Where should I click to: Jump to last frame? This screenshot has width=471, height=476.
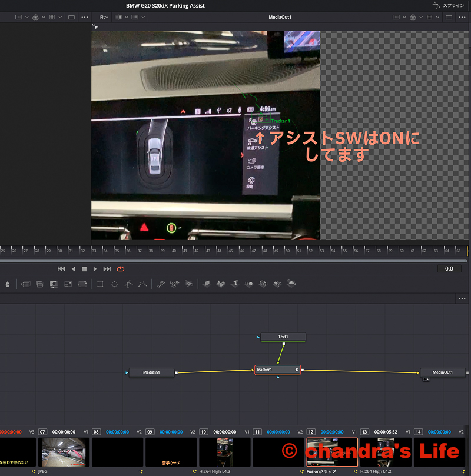(x=107, y=269)
